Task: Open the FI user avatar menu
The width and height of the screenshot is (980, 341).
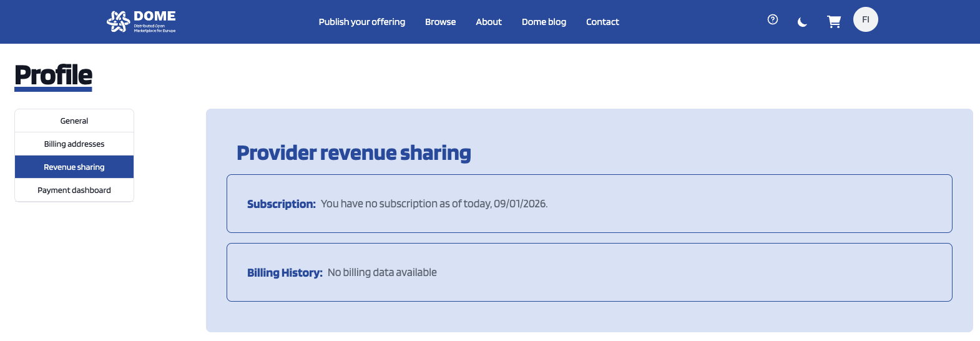Action: tap(865, 19)
